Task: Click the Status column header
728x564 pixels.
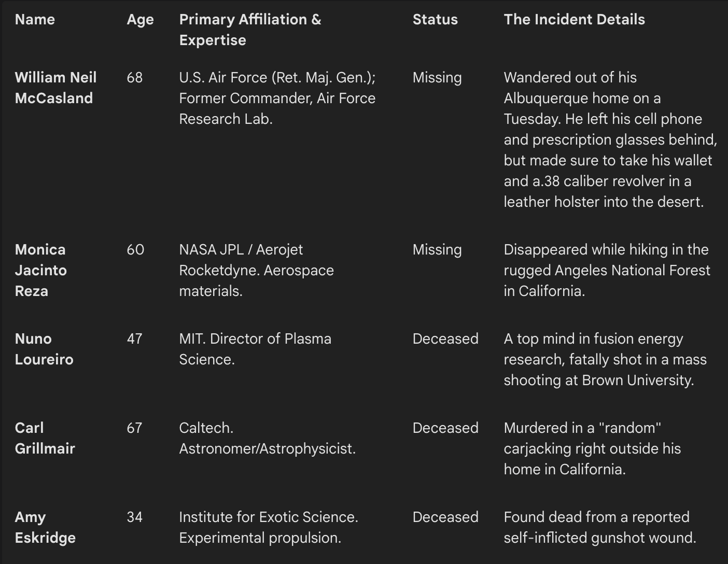Action: [435, 20]
